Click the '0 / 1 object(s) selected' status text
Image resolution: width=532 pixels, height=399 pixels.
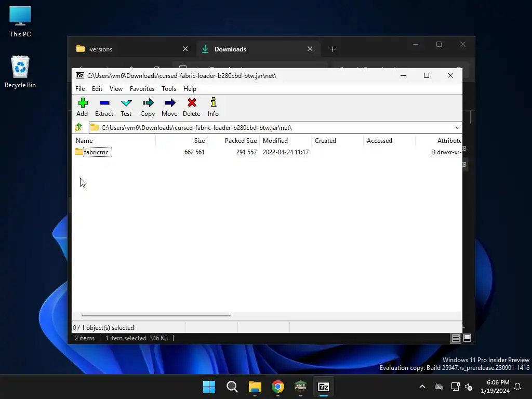[x=103, y=328]
